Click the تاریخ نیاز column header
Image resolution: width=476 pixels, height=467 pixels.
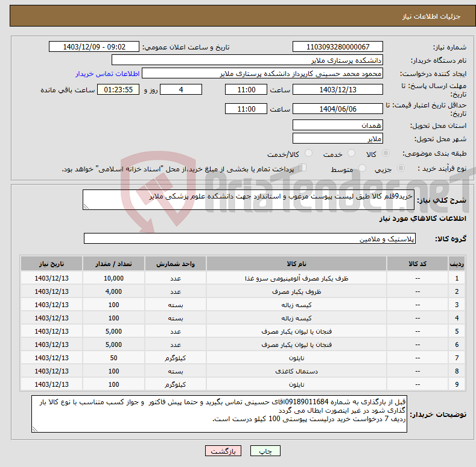[x=52, y=264]
